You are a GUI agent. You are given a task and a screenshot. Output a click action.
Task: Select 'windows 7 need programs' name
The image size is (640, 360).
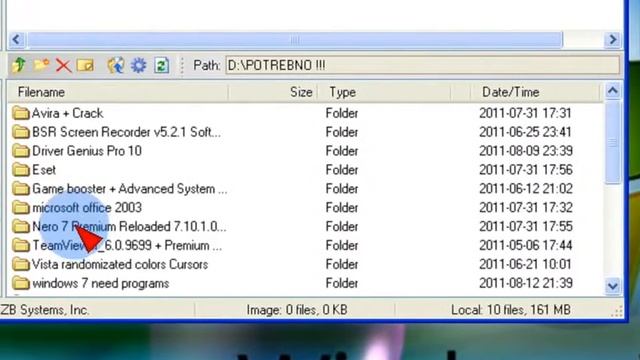click(x=100, y=283)
